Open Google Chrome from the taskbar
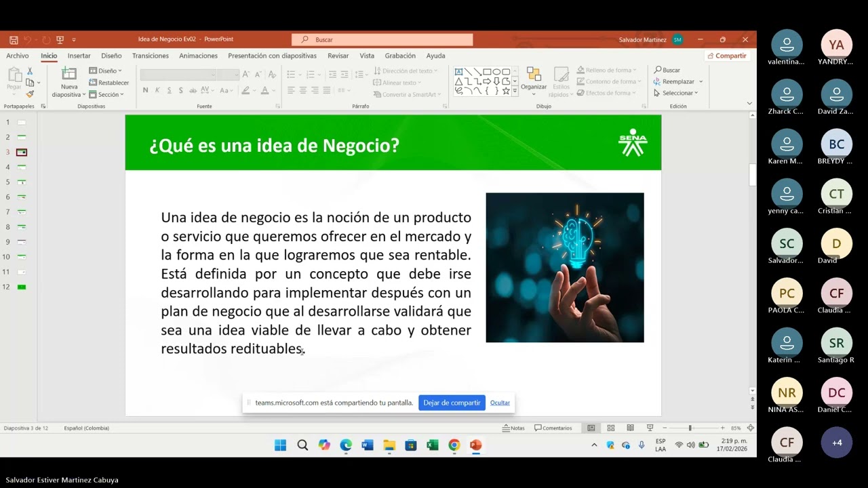This screenshot has width=868, height=488. click(454, 445)
